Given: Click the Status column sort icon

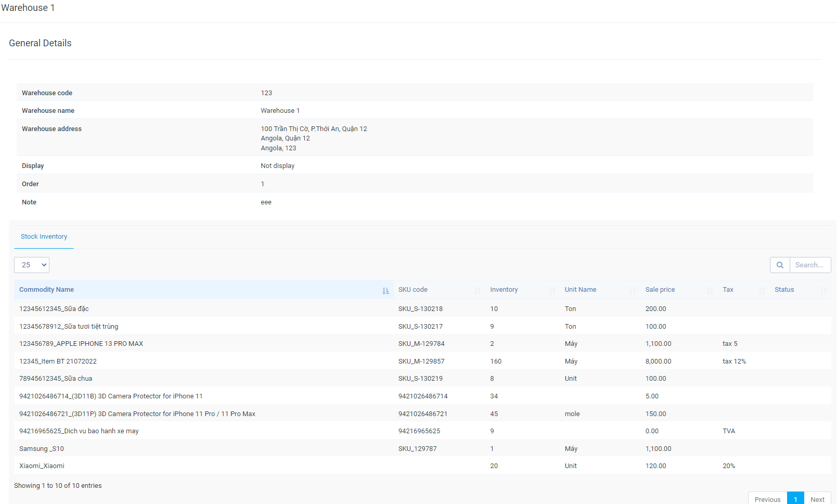Looking at the screenshot, I should [823, 290].
